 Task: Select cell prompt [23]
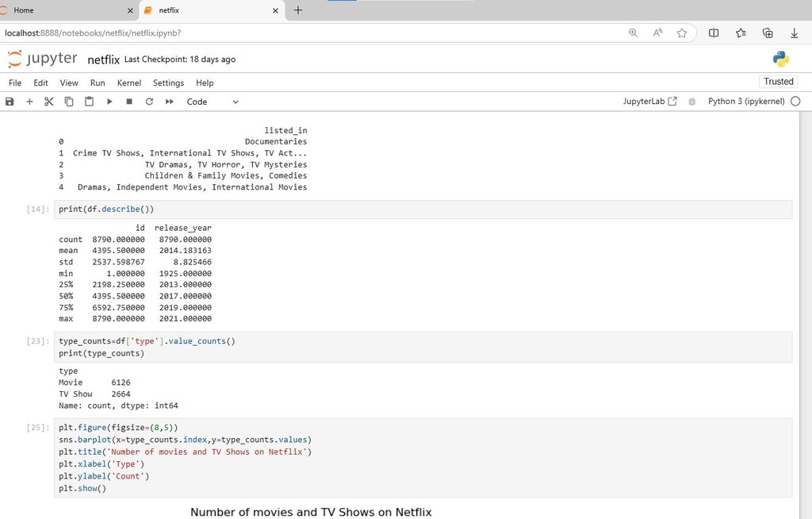coord(38,341)
